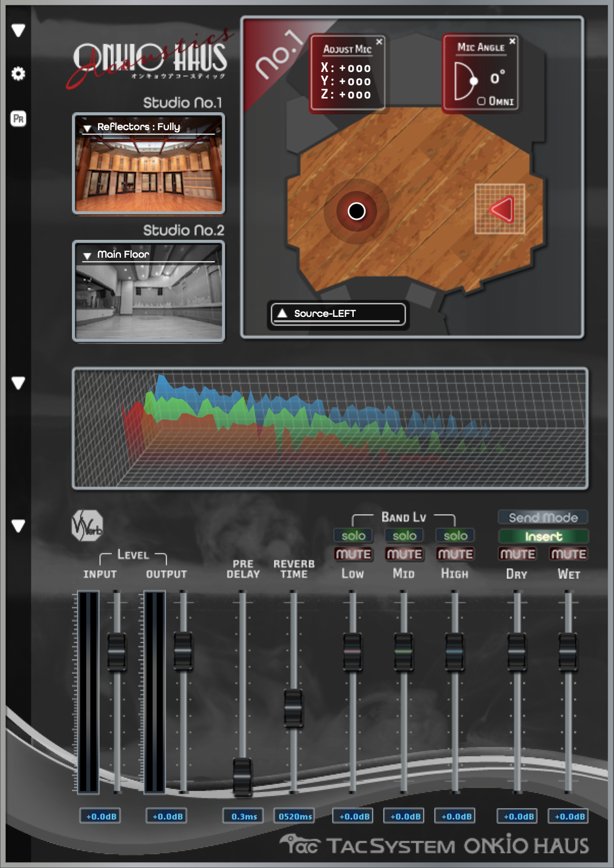The width and height of the screenshot is (614, 868).
Task: Close the Adjust Mic panel
Action: pyautogui.click(x=379, y=42)
